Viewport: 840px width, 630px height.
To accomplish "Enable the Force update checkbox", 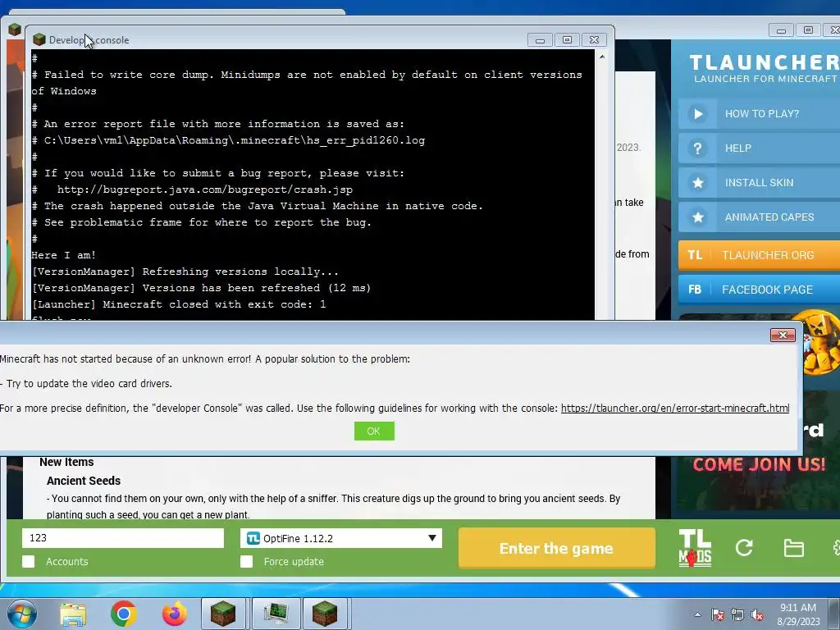I will [246, 561].
